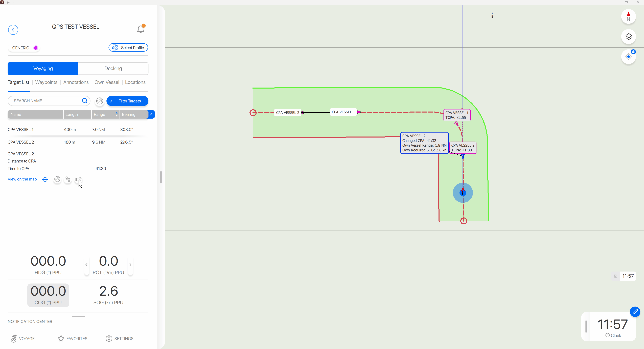Open the notifications bell

[141, 29]
